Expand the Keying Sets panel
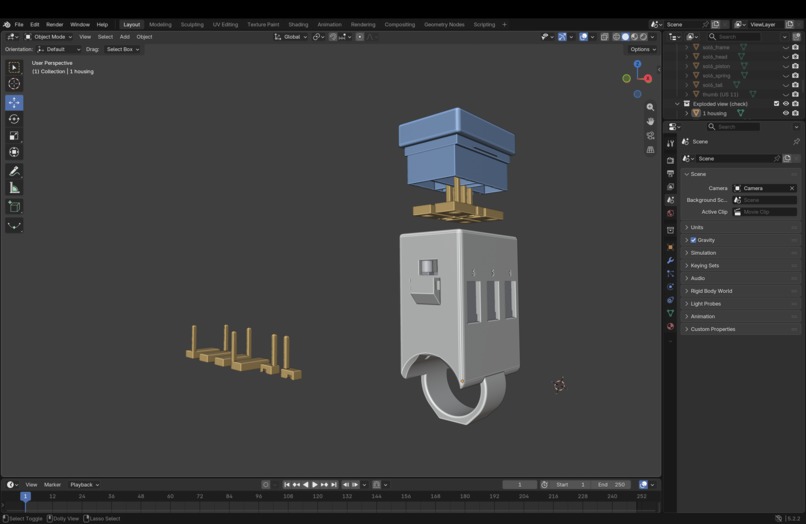 (740, 266)
